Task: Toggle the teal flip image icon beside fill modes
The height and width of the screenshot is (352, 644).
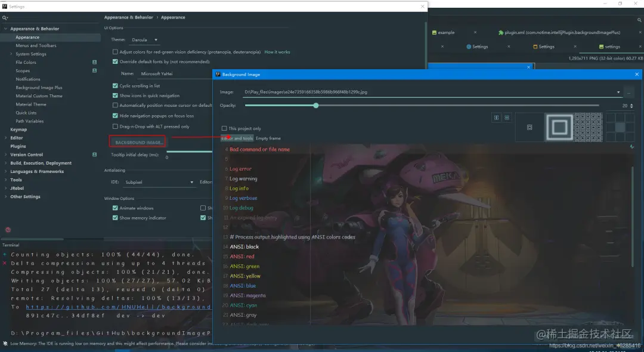Action: [507, 118]
